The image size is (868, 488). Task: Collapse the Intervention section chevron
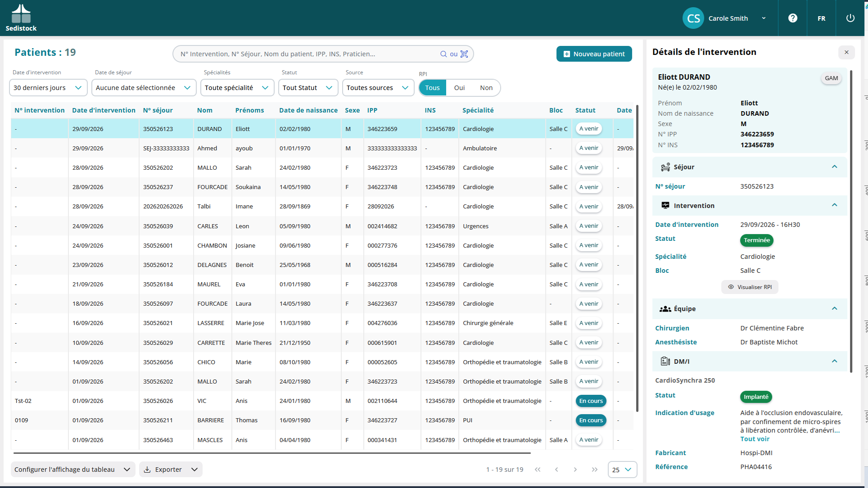point(835,205)
